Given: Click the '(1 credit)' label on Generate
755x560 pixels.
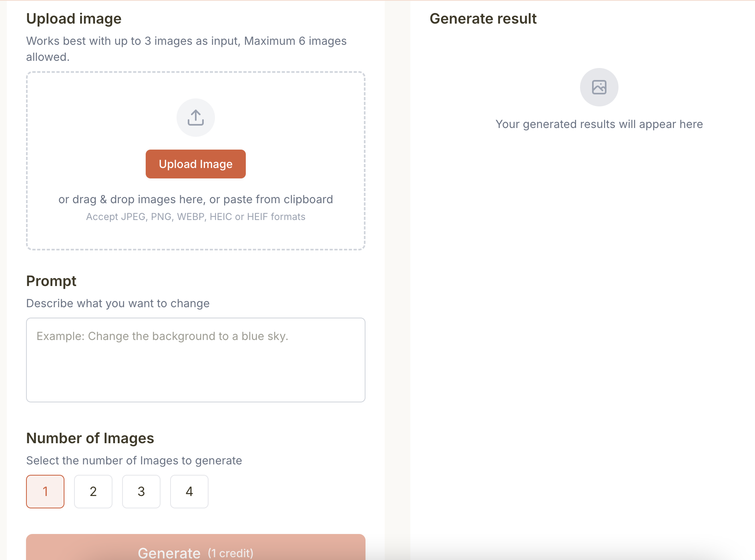Looking at the screenshot, I should (231, 553).
